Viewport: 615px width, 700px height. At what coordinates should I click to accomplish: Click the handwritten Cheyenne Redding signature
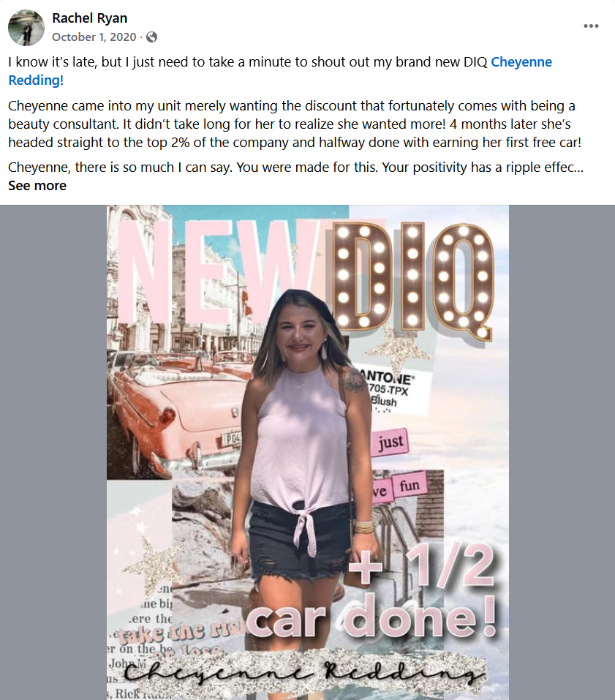[x=303, y=672]
